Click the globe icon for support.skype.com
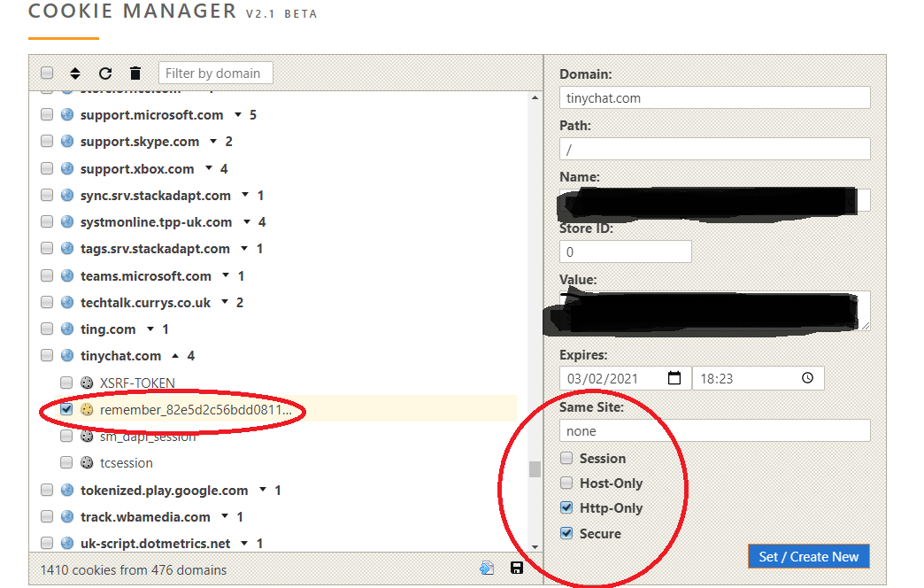 click(67, 141)
